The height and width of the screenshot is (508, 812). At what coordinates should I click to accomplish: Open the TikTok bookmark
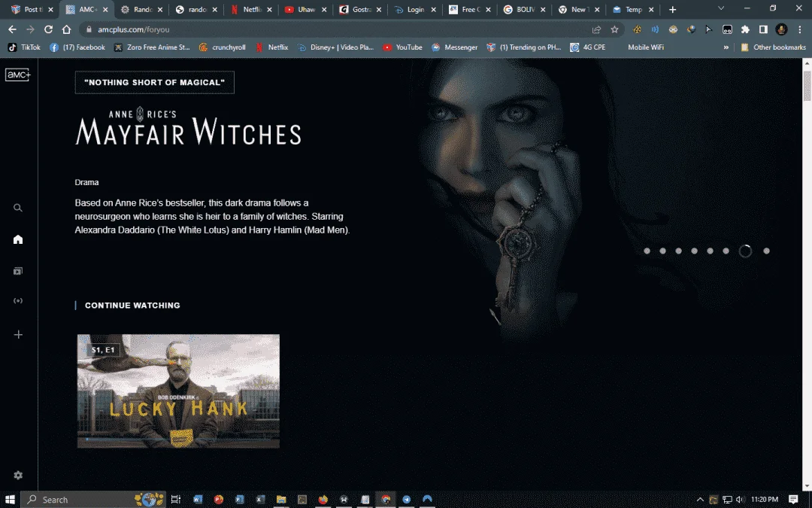(x=24, y=47)
